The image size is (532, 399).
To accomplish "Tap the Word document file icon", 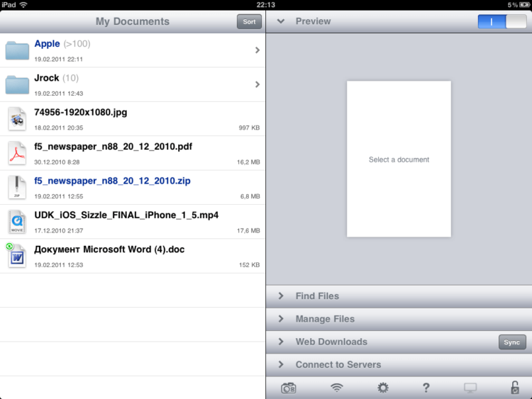I will tap(17, 256).
